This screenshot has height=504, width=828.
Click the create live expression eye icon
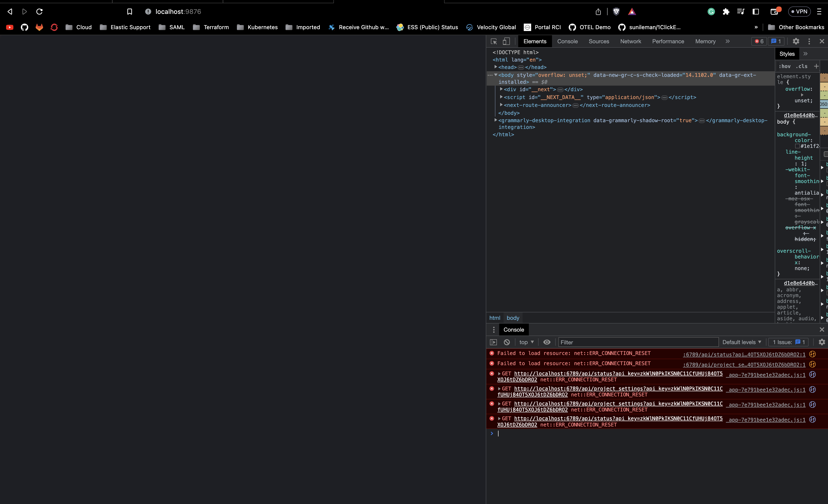547,342
